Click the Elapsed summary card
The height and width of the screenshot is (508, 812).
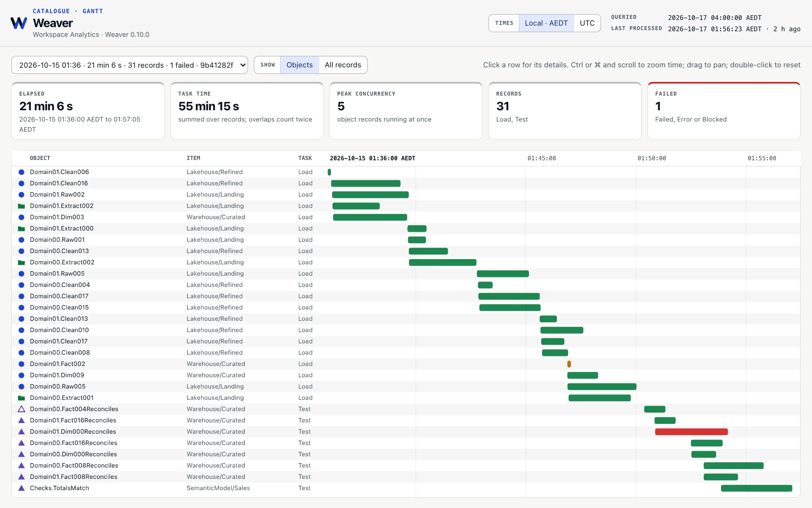(x=88, y=111)
